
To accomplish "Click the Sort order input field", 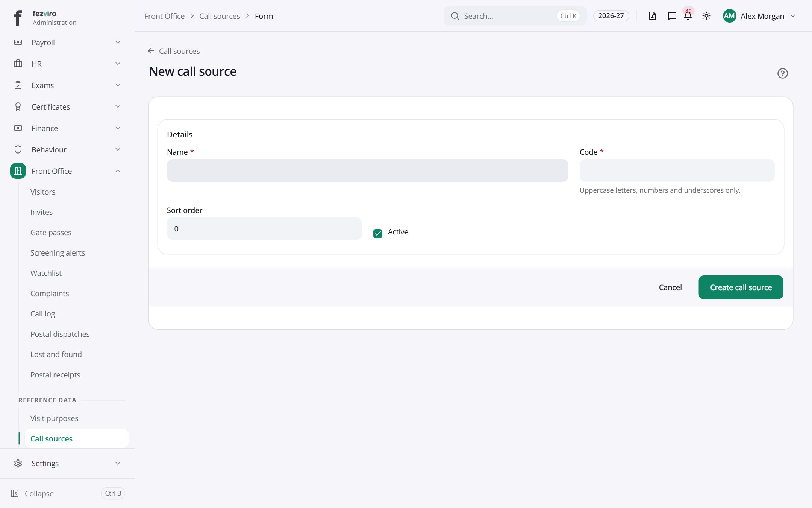I will click(264, 229).
